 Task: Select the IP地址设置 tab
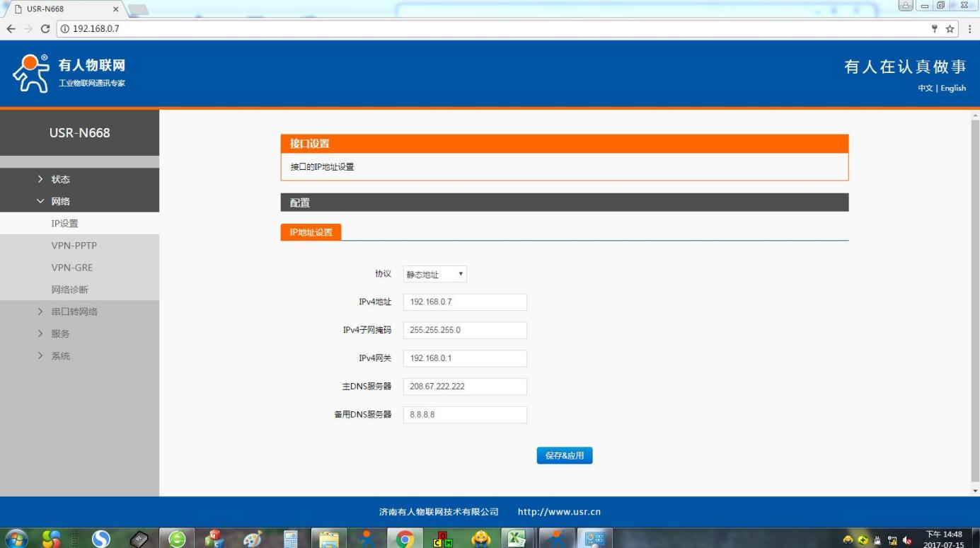coord(311,232)
